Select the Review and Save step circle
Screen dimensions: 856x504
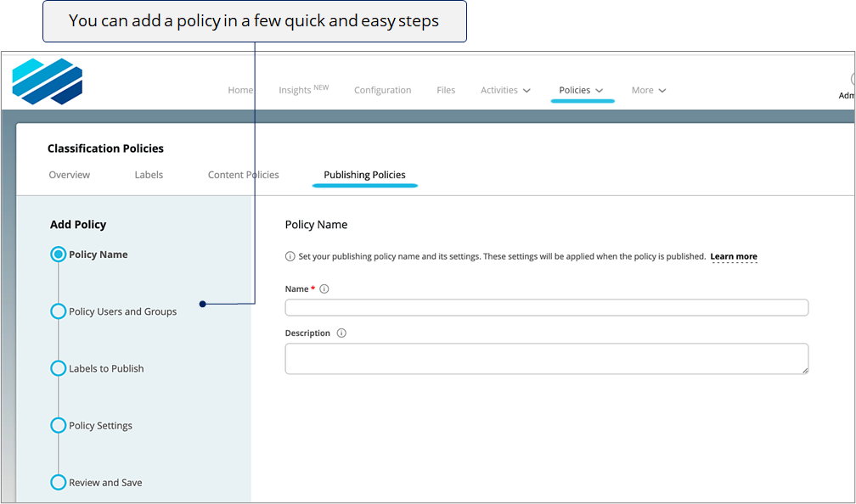(x=59, y=482)
